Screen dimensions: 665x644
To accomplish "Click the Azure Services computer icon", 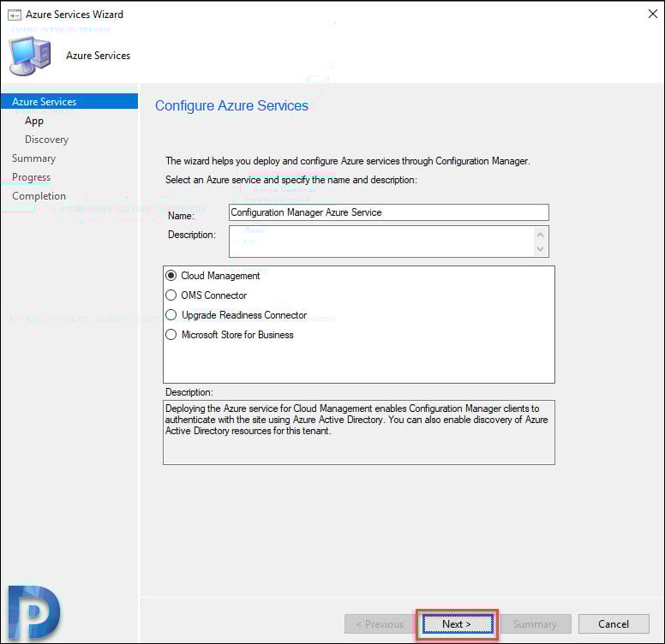I will point(31,56).
